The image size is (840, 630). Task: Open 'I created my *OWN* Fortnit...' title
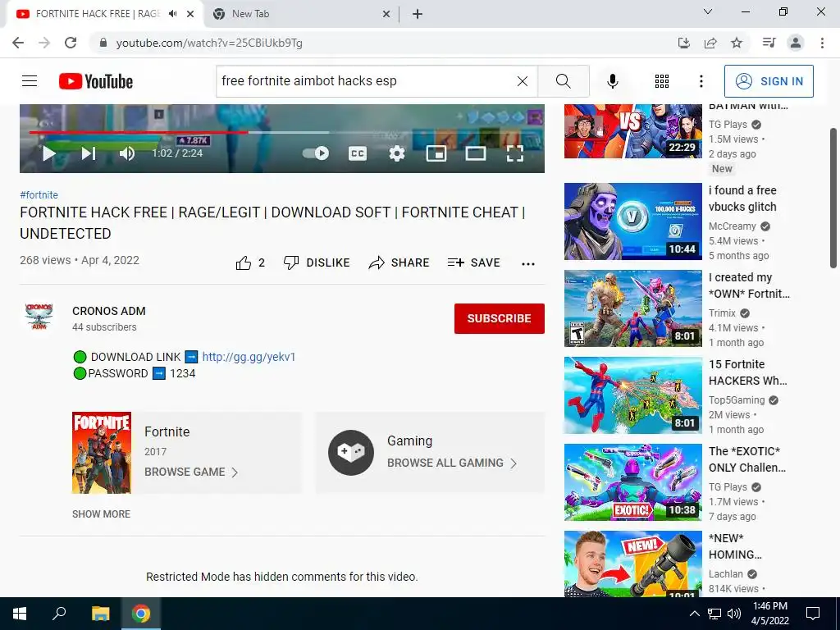[749, 285]
